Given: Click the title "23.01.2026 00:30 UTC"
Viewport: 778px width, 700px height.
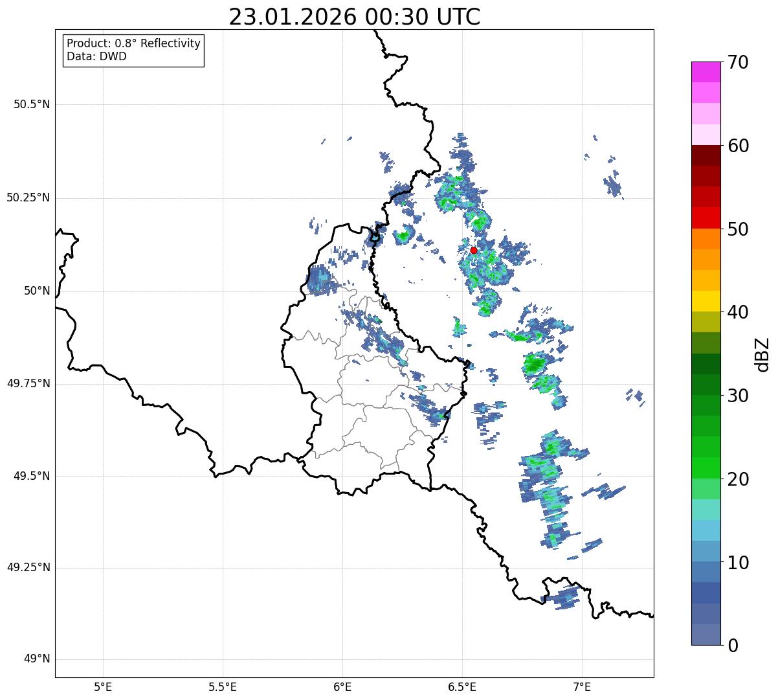Looking at the screenshot, I should [x=355, y=17].
